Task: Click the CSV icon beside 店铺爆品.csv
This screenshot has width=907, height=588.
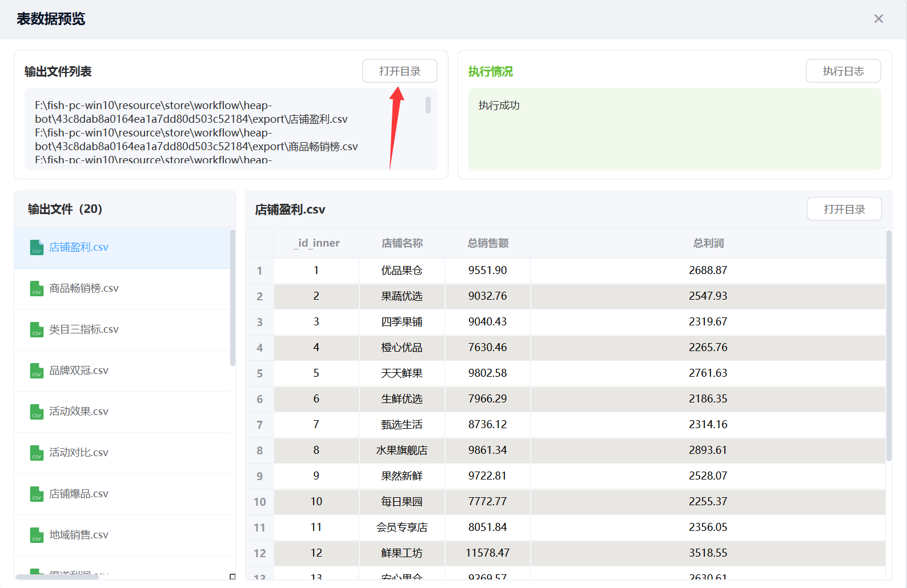Action: [37, 494]
